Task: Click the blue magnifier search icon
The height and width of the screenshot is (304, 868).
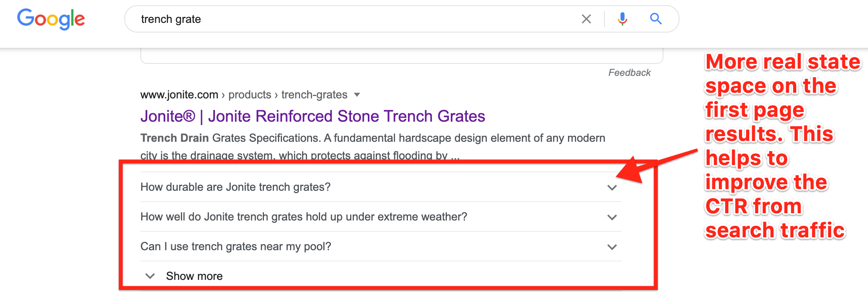Action: [x=656, y=18]
